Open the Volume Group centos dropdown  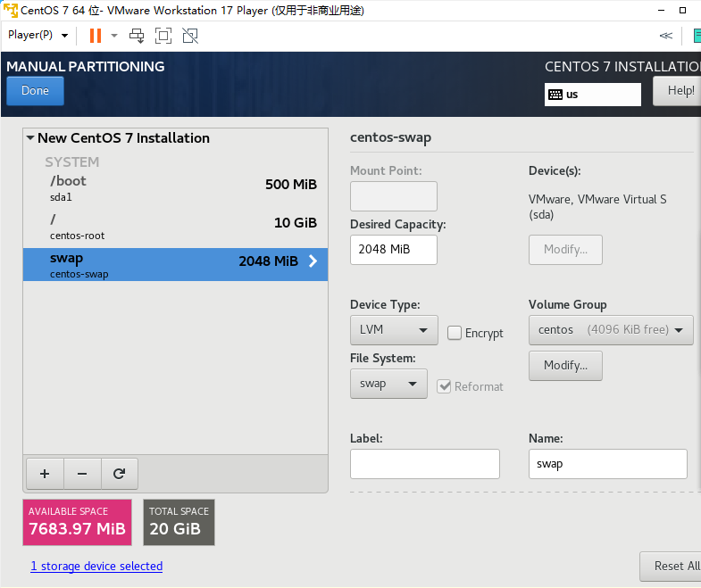[610, 329]
